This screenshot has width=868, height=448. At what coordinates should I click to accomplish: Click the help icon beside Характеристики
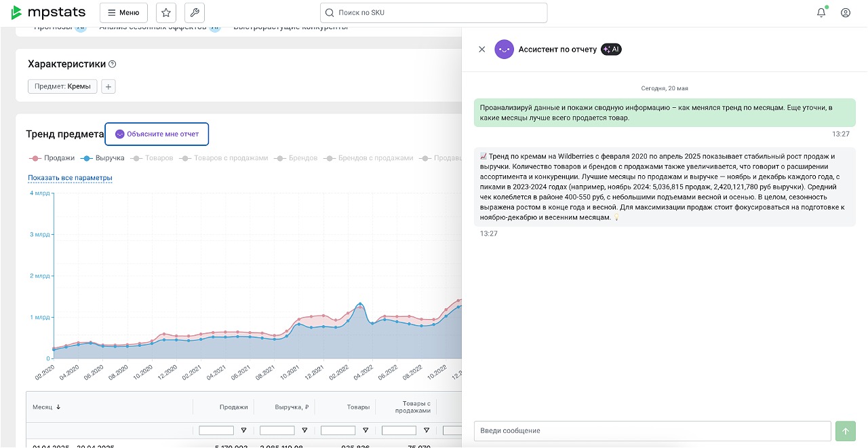(113, 64)
